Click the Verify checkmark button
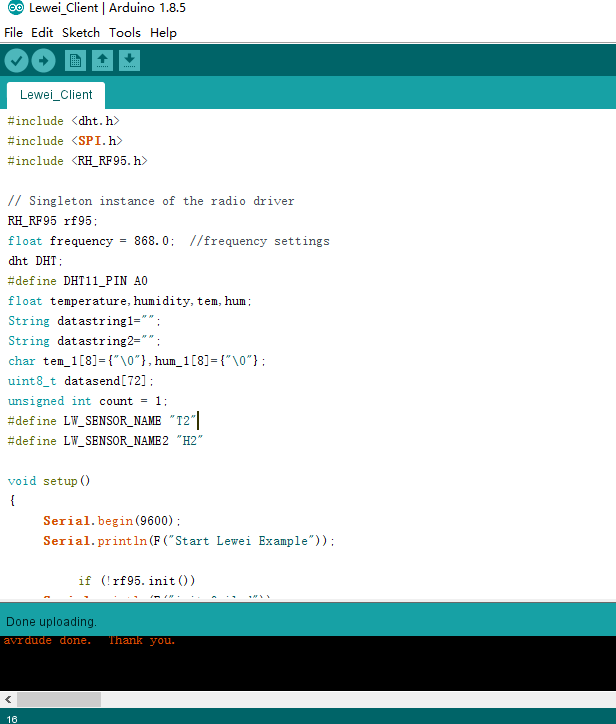The image size is (616, 724). [17, 60]
